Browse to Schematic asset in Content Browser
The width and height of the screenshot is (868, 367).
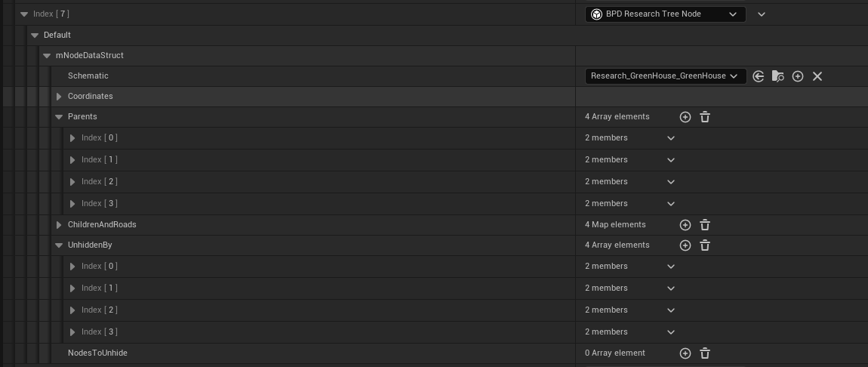coord(778,76)
